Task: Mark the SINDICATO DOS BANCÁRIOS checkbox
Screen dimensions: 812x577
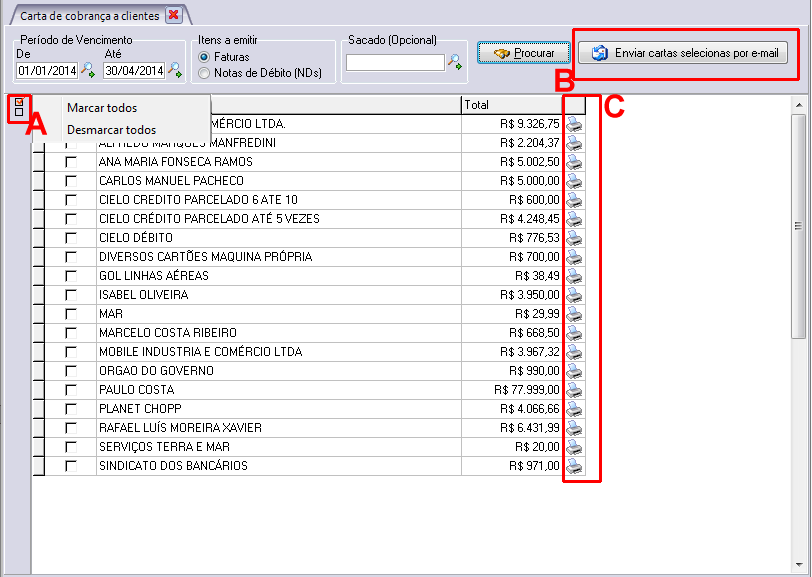Action: (x=71, y=466)
